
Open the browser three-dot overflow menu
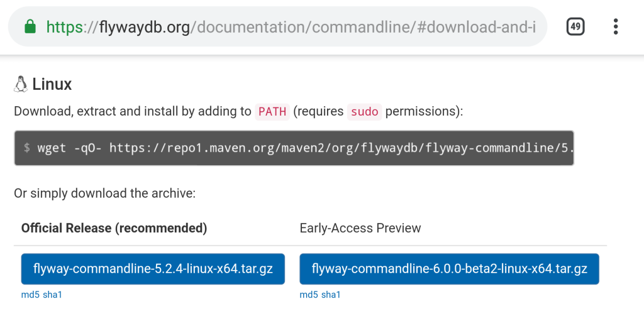[x=615, y=26]
